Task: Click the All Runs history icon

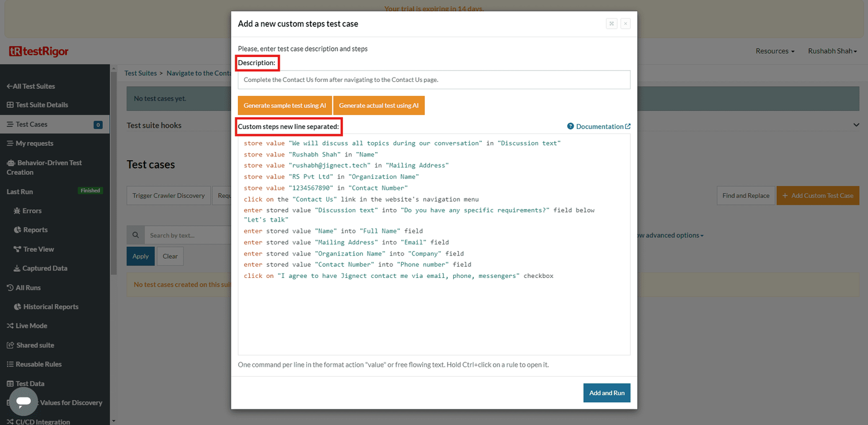Action: [10, 288]
